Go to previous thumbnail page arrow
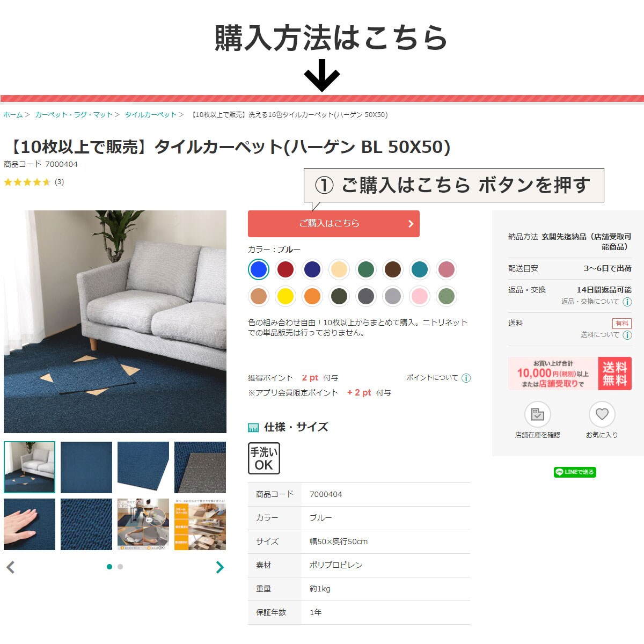 [10, 567]
